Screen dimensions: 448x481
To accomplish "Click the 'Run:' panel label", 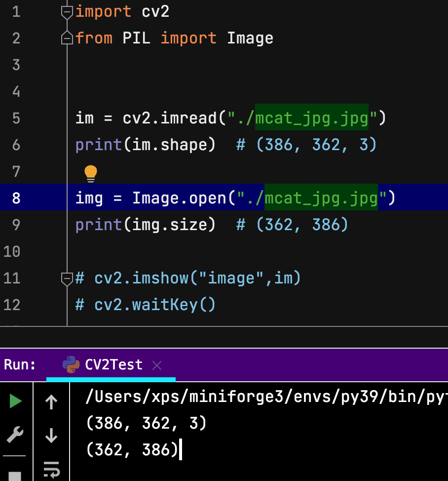I will click(x=20, y=365).
